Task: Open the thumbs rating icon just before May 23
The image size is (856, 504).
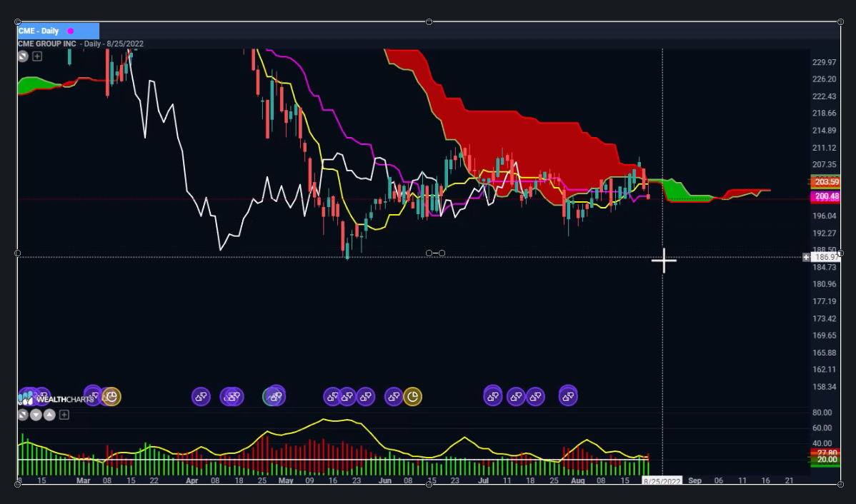Action: point(348,396)
